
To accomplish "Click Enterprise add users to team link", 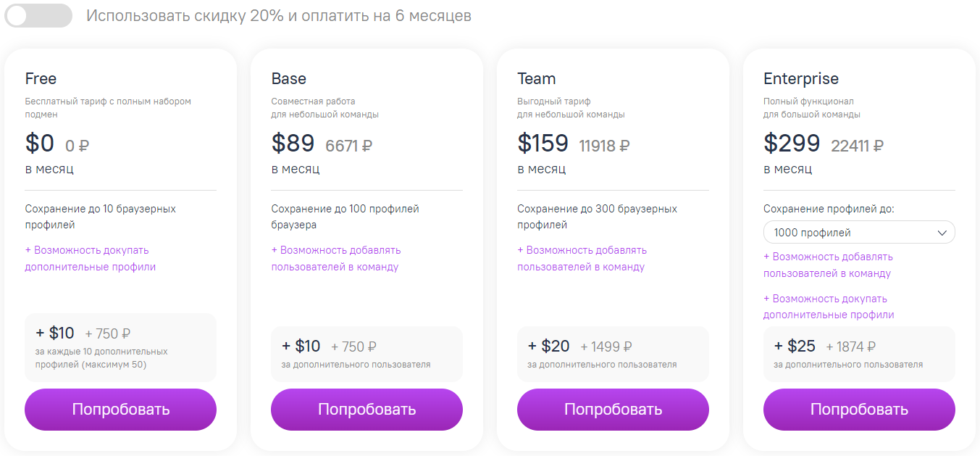I will pos(828,265).
